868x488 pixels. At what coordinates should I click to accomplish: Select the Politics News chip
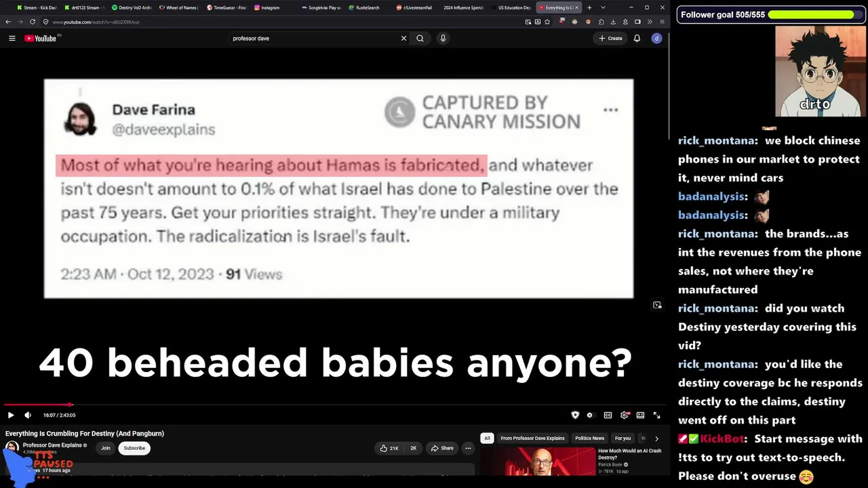pyautogui.click(x=589, y=439)
